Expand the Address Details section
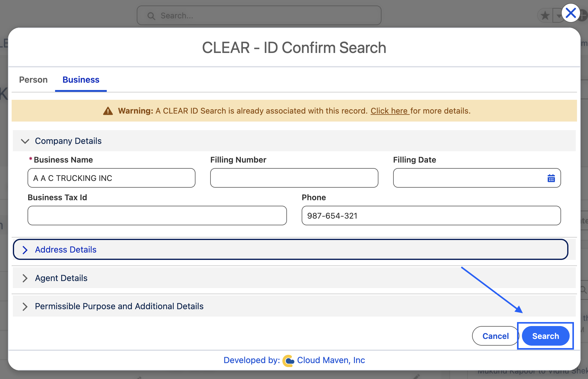 pyautogui.click(x=291, y=250)
